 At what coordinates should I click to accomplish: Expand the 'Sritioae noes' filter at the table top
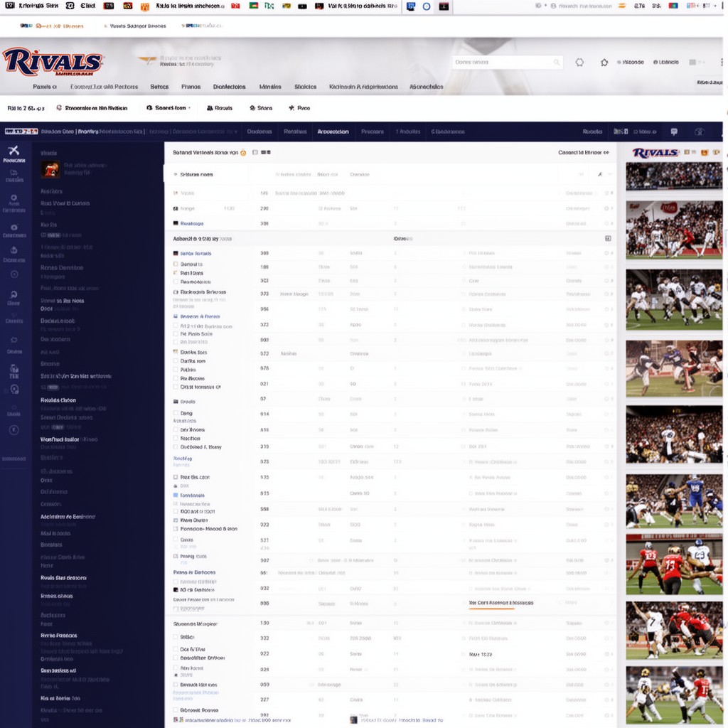[x=193, y=175]
